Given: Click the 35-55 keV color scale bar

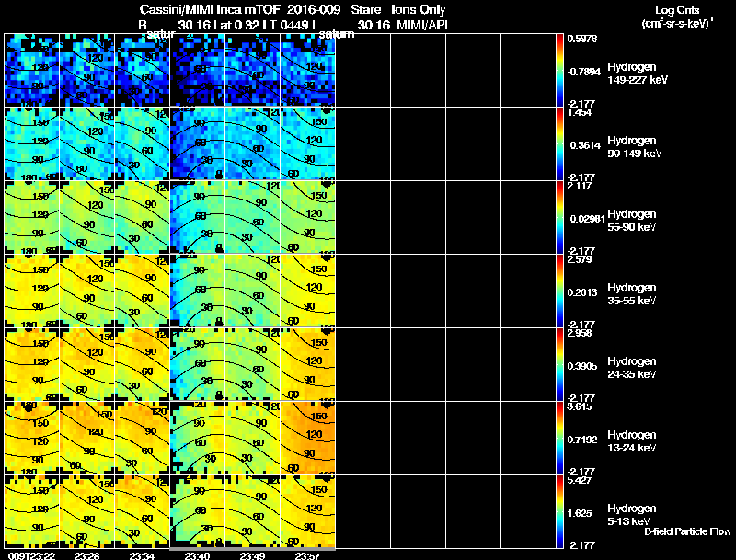Looking at the screenshot, I should click(559, 291).
